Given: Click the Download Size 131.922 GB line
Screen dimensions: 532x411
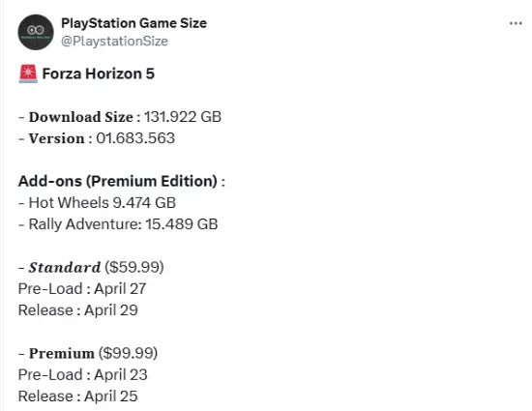Looking at the screenshot, I should (x=120, y=117).
